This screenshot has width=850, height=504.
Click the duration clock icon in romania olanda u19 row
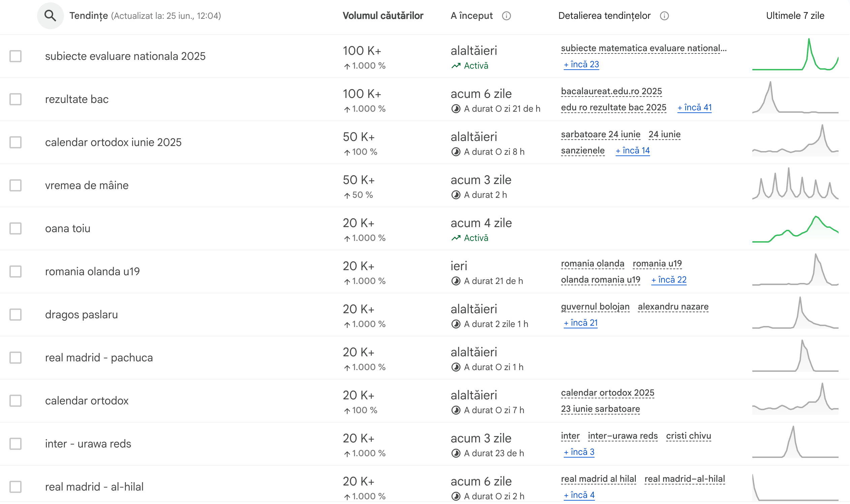(456, 281)
